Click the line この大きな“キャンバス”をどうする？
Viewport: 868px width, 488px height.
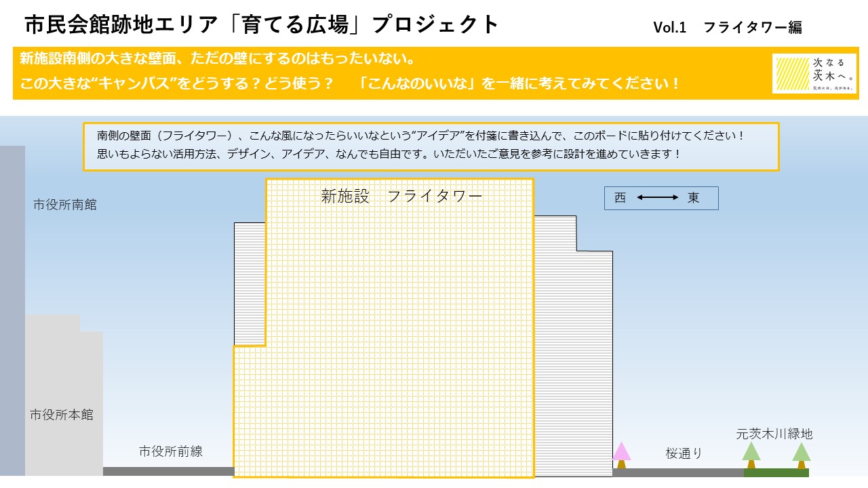point(176,84)
